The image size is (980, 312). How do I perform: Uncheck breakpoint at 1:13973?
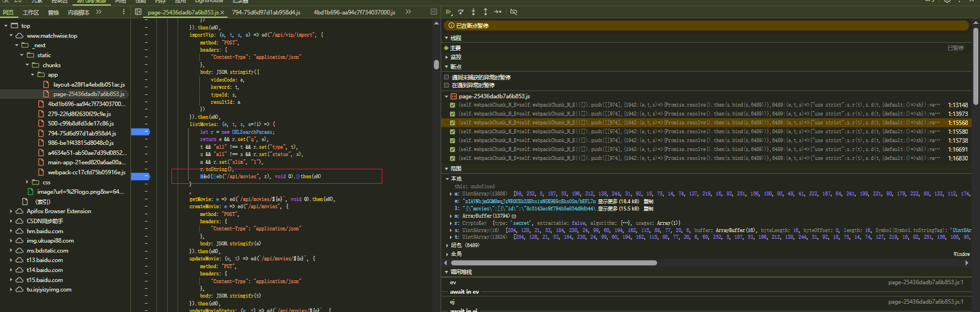pos(453,114)
